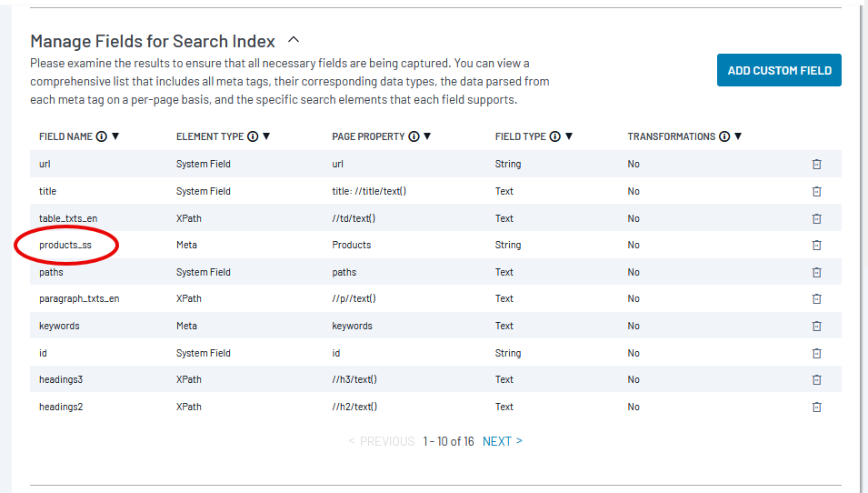The image size is (868, 493).
Task: Delete the url field row
Action: tap(816, 164)
